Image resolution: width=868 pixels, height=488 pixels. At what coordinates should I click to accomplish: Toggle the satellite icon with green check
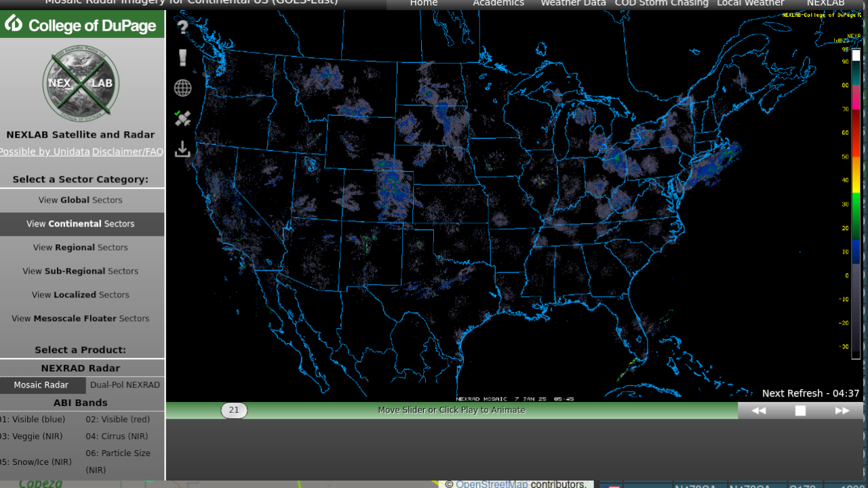point(182,119)
